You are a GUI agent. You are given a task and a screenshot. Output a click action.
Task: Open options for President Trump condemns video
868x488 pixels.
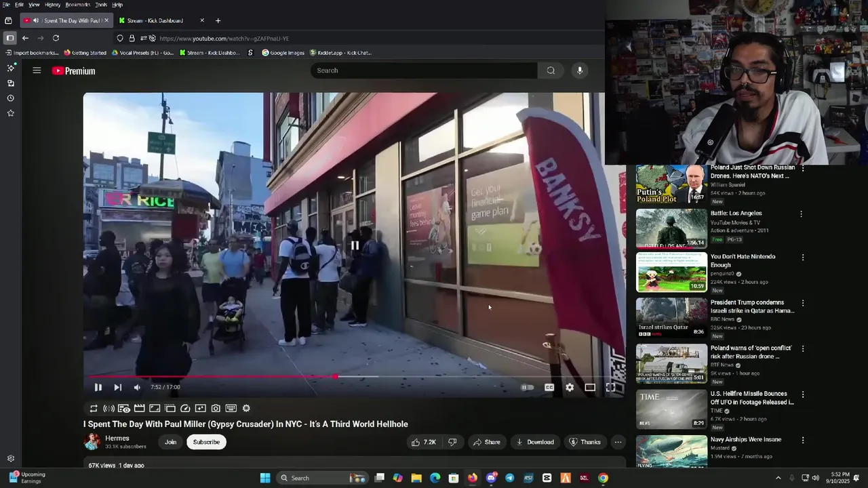pos(803,304)
